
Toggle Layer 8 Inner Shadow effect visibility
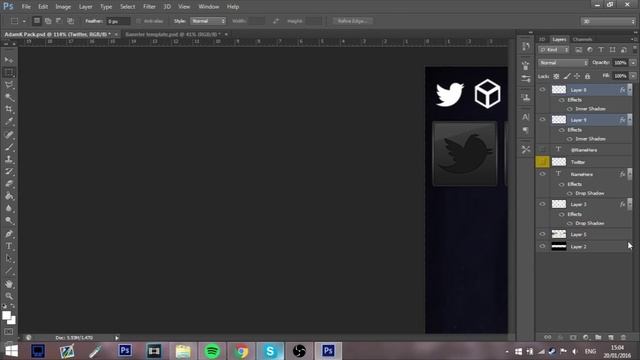570,109
